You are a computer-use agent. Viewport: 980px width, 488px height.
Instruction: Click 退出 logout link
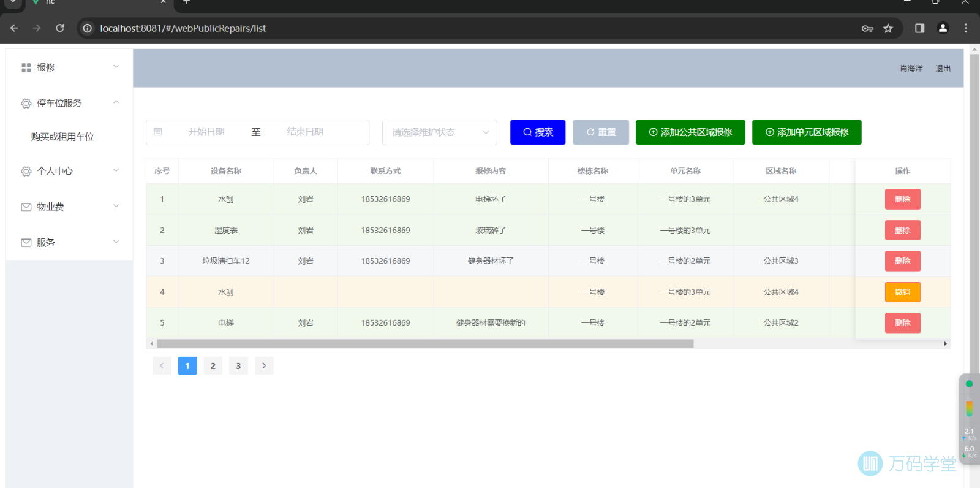[x=943, y=69]
